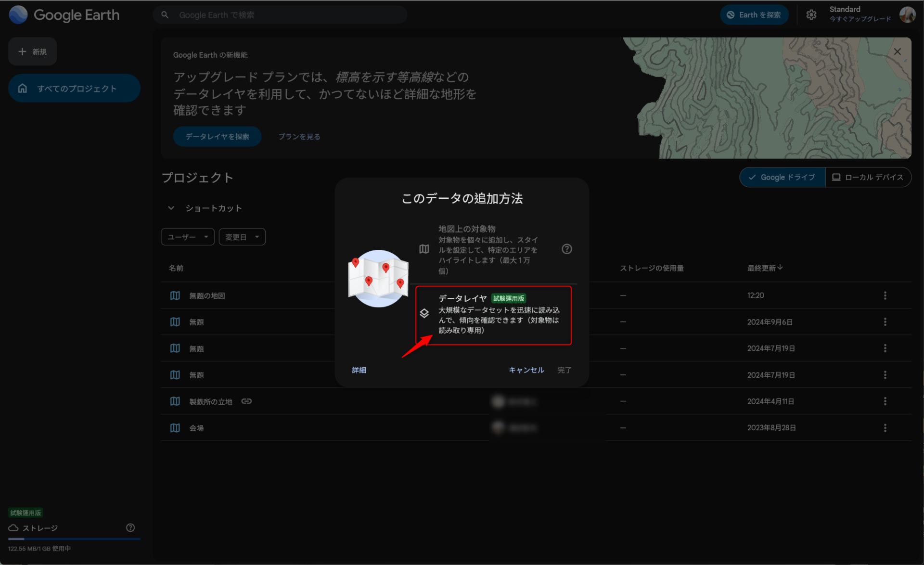Open the ユーザー filter dropdown

pyautogui.click(x=188, y=237)
